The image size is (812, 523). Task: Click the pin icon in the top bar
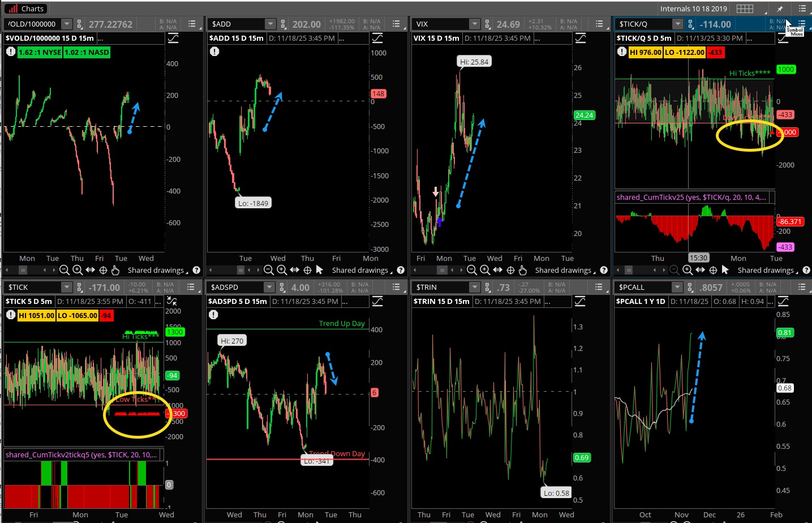point(780,8)
